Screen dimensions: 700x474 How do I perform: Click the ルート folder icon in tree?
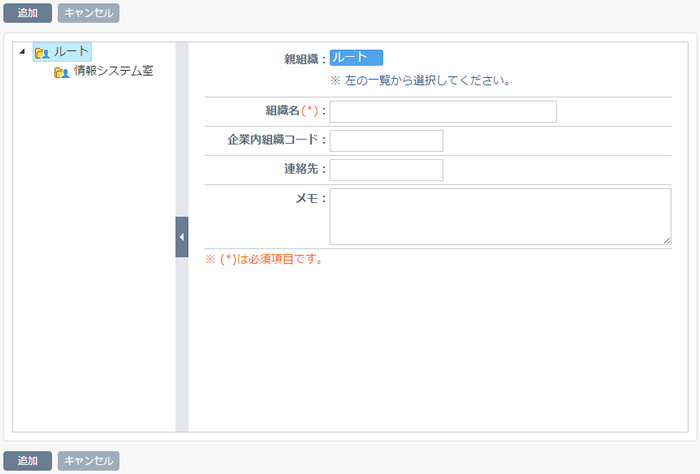[x=42, y=53]
